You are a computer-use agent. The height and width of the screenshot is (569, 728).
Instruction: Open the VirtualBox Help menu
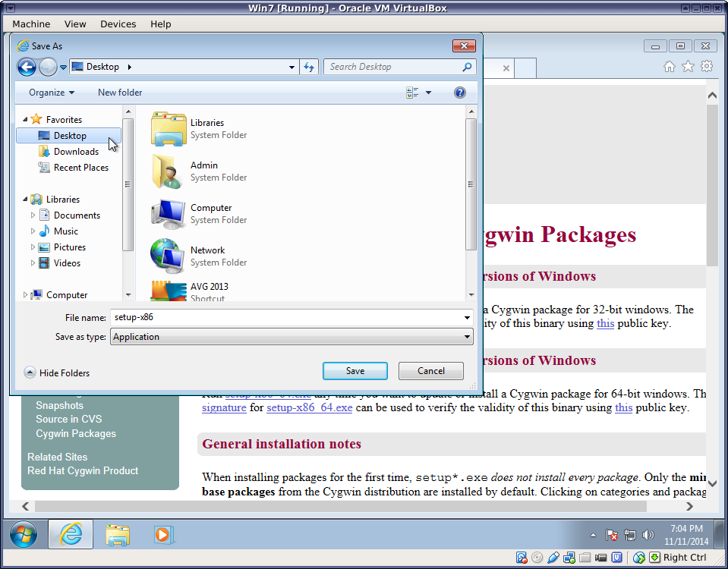click(x=161, y=24)
